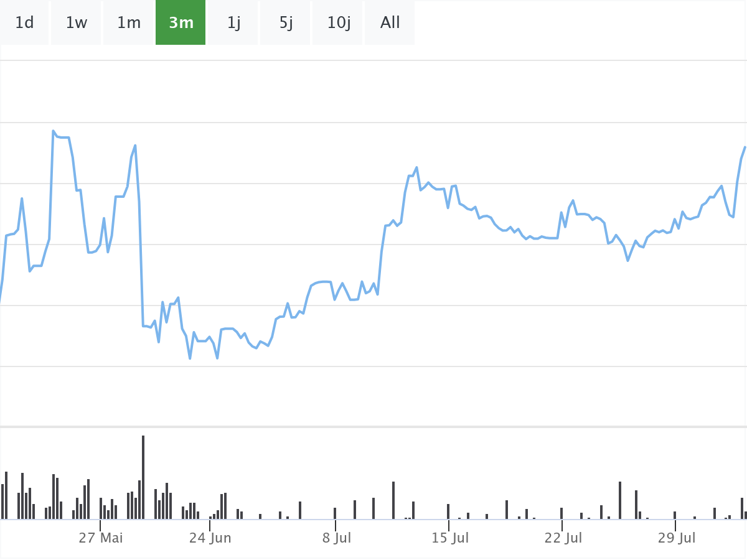This screenshot has height=560, width=747.
Task: Open the 10j range view
Action: pos(339,23)
